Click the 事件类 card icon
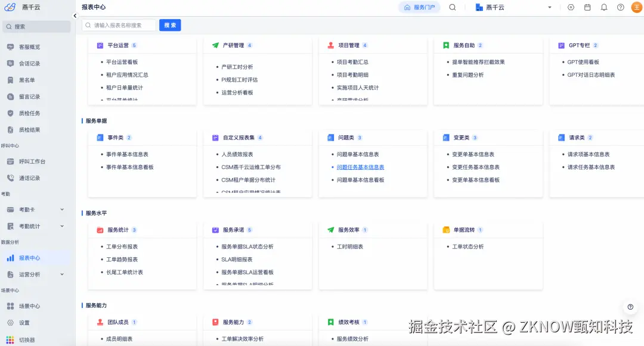Viewport: 644px width, 346px height. pyautogui.click(x=100, y=138)
